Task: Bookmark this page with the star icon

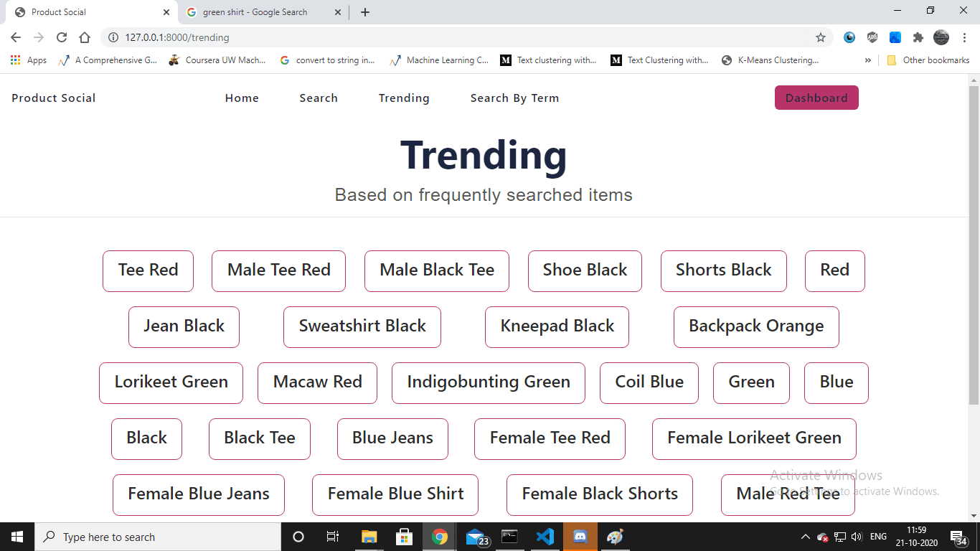Action: pyautogui.click(x=821, y=37)
